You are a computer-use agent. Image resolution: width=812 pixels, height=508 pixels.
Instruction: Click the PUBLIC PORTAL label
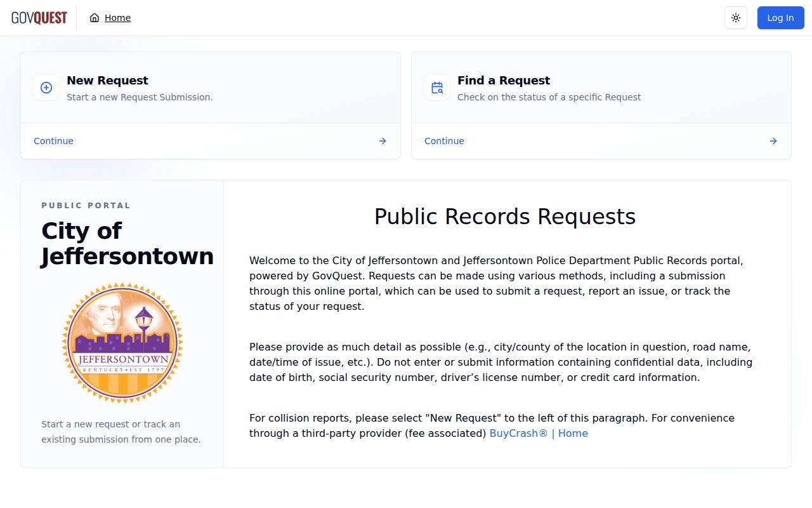86,206
